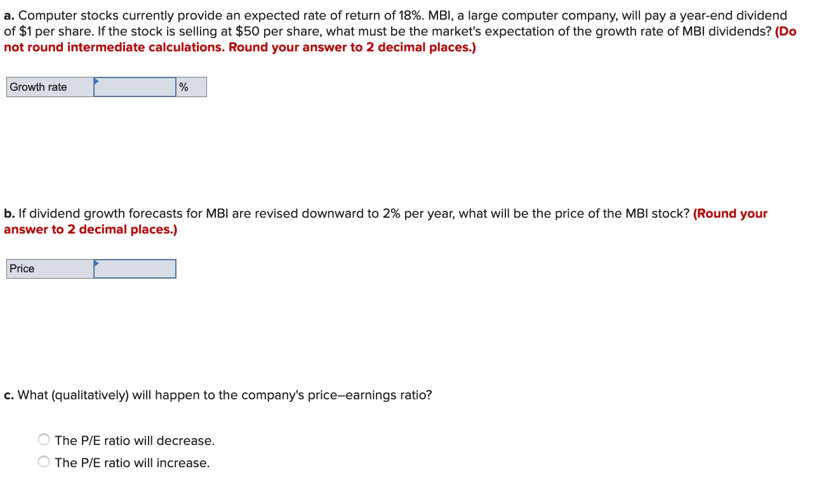Click the bold 'b.' question heading
819x504 pixels.
pos(9,213)
